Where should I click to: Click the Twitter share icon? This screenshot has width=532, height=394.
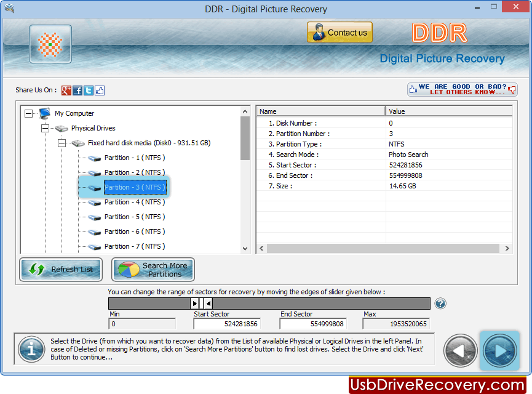coord(89,90)
